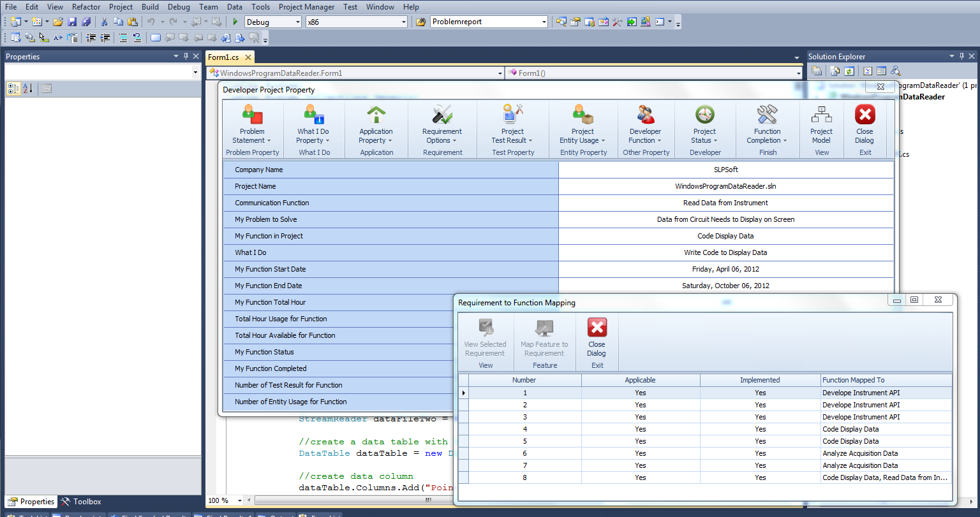
Task: Click Close Dialog in Developer Project Property
Action: (865, 125)
